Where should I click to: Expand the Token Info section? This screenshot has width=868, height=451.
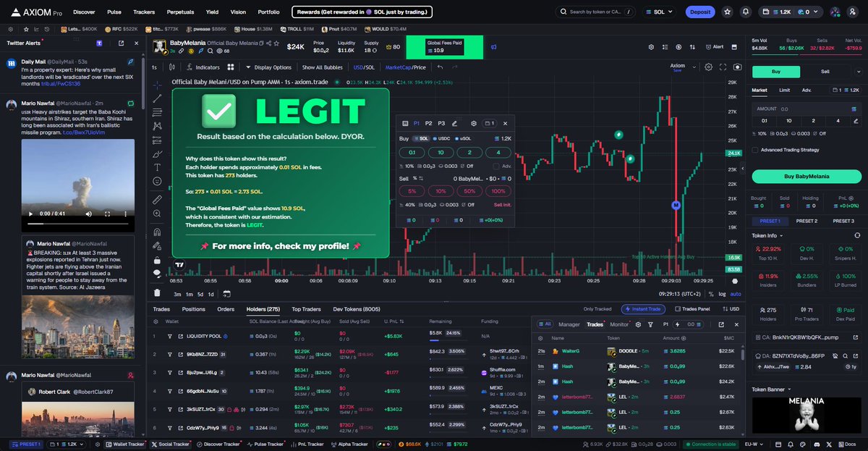tap(768, 235)
